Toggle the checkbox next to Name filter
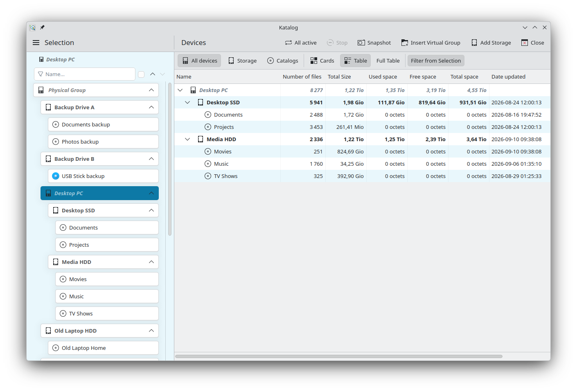The image size is (577, 392). [141, 74]
